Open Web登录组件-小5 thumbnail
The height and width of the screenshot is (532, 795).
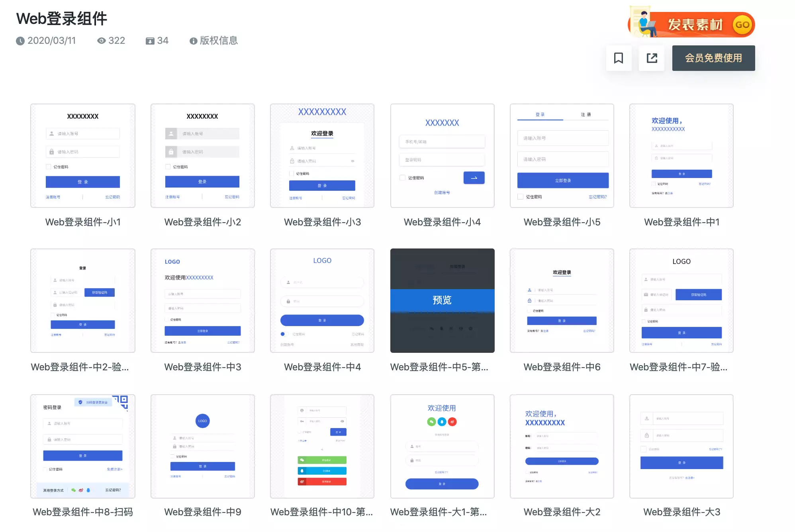coord(562,156)
